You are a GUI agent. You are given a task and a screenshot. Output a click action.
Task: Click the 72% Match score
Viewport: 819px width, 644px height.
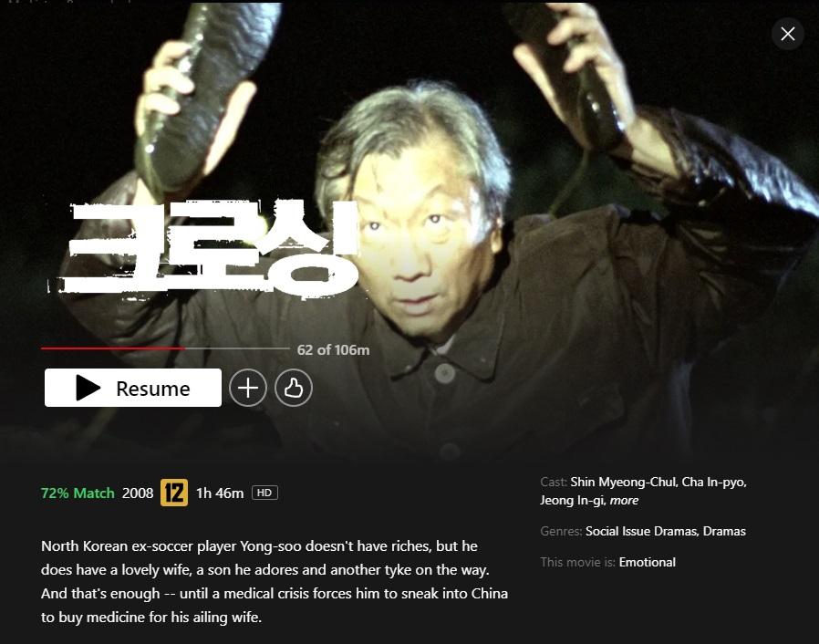coord(78,493)
